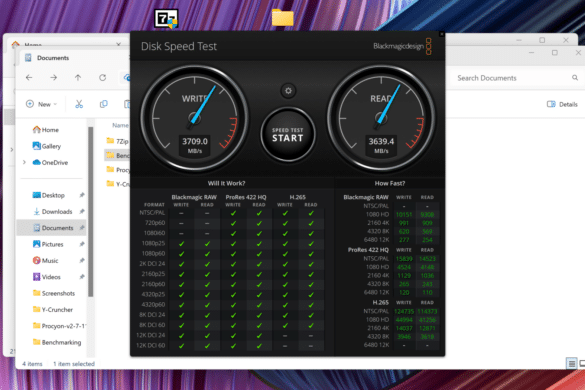Open the New item dropdown
585x390 pixels.
point(41,104)
